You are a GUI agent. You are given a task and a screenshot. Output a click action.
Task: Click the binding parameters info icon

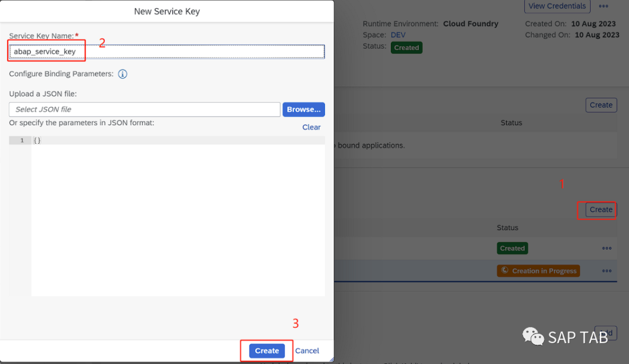click(x=122, y=74)
